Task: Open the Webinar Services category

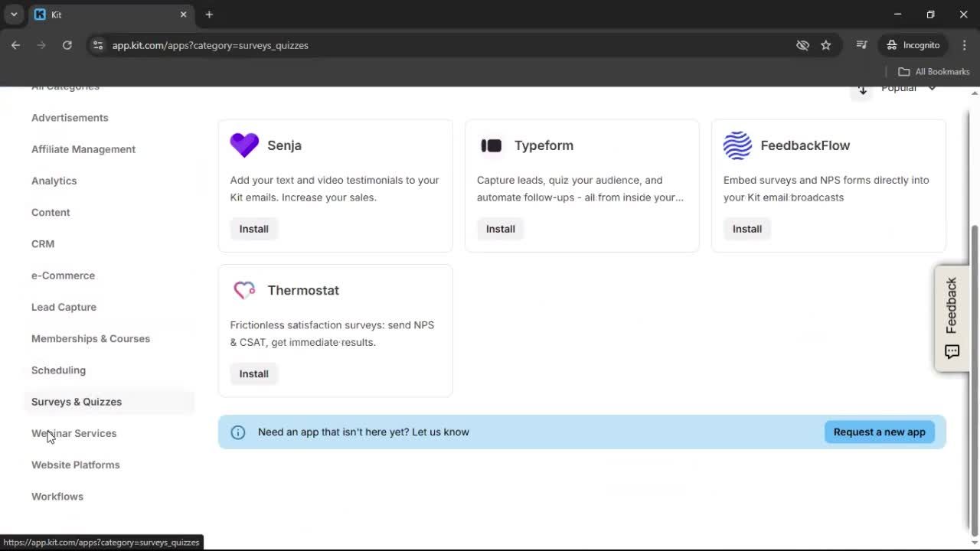Action: (73, 433)
